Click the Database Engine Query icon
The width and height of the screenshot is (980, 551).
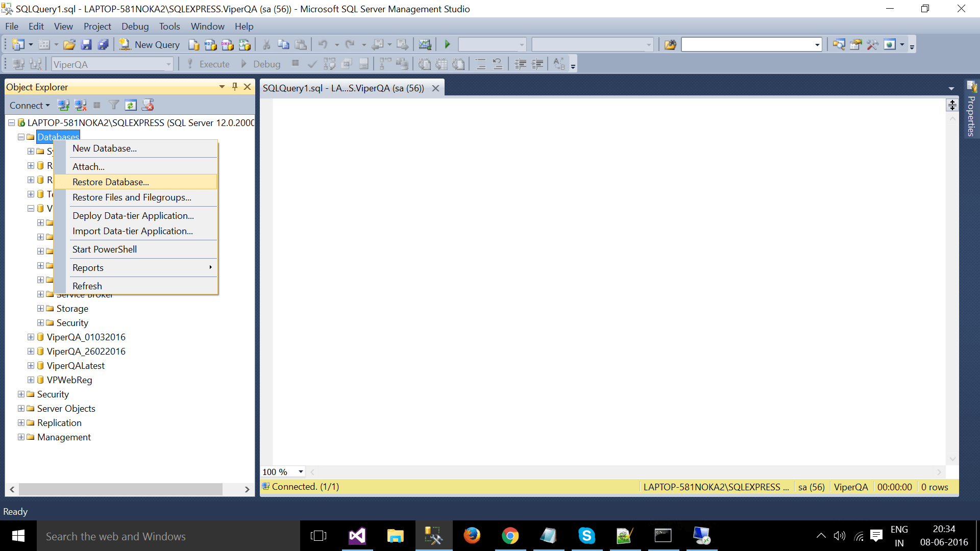[194, 45]
